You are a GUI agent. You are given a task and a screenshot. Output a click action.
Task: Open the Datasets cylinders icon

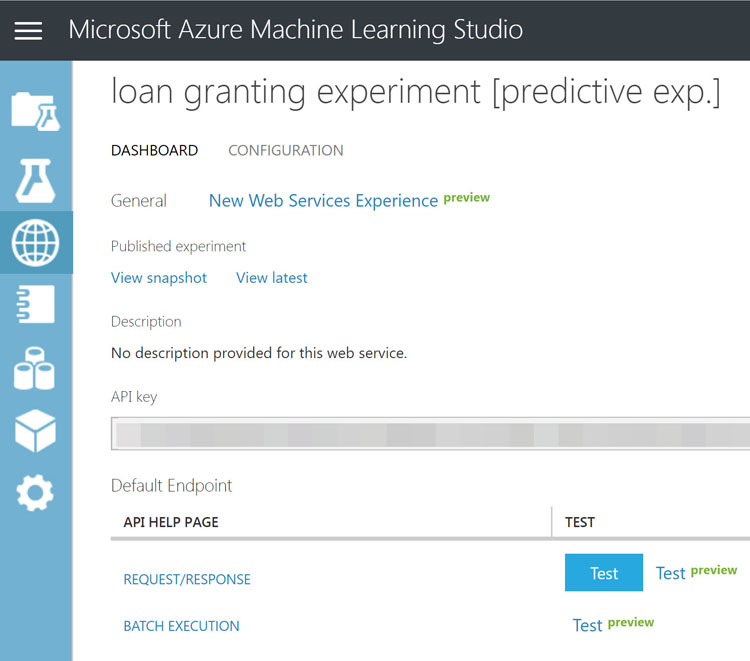34,368
